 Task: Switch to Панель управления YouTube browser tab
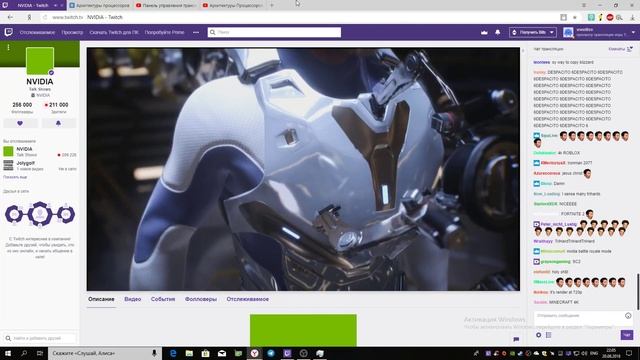[166, 5]
